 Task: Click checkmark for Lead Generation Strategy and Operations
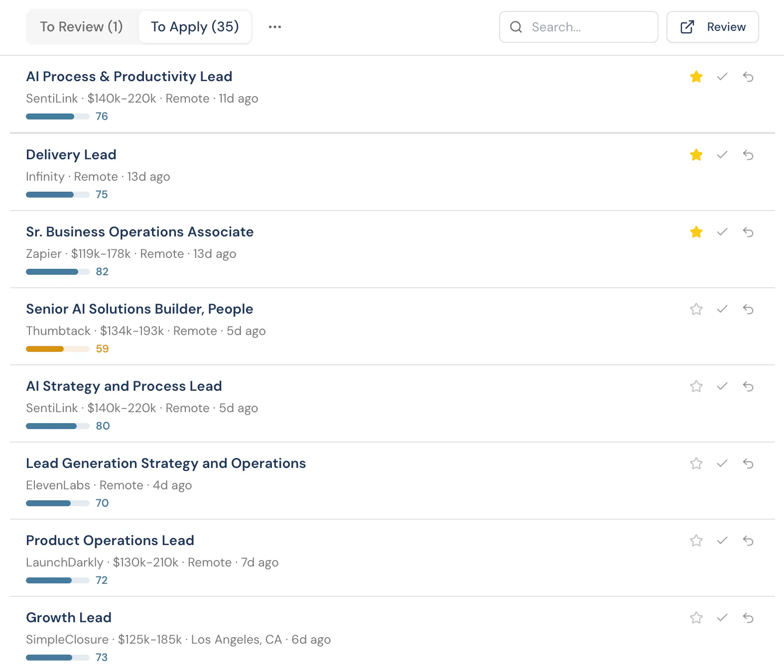pyautogui.click(x=722, y=463)
